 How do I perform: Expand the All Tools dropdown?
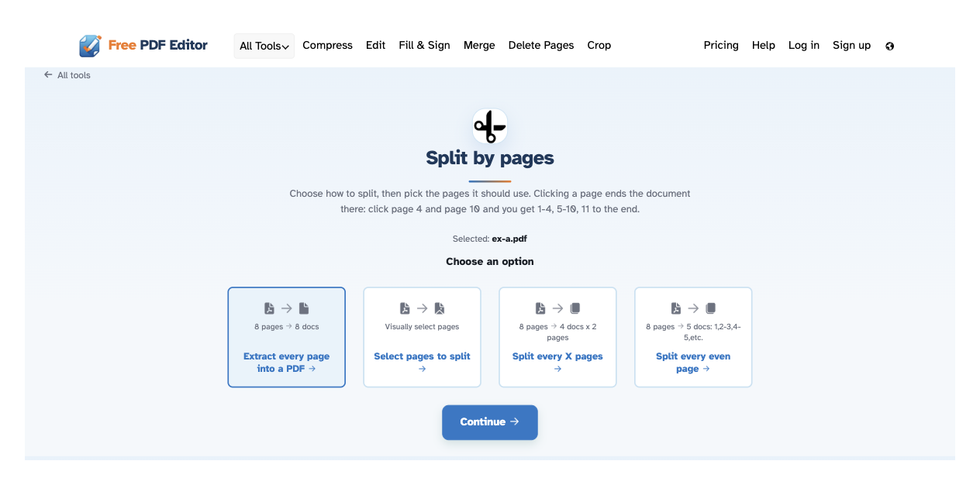point(264,46)
